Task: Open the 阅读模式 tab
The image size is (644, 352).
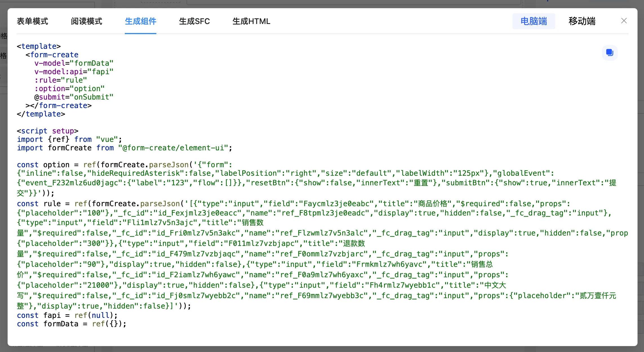Action: 86,21
